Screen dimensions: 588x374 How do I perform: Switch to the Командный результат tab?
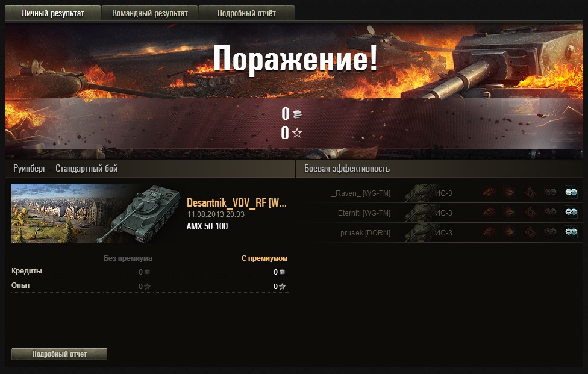coord(149,13)
